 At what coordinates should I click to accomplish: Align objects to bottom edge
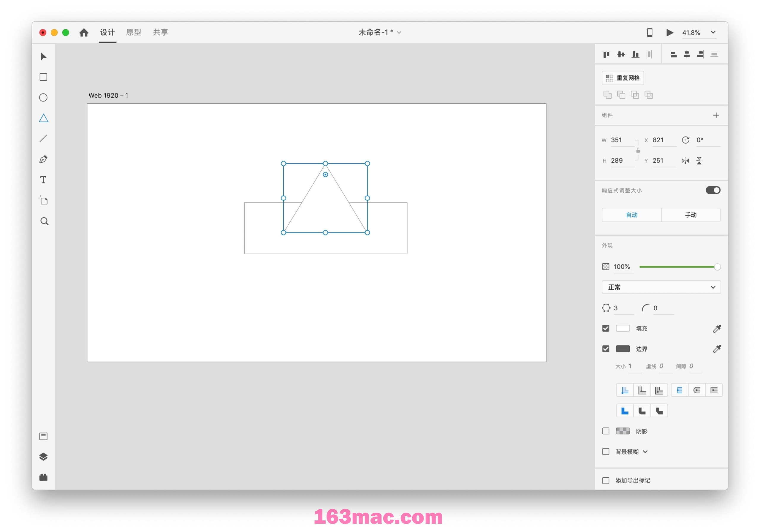pyautogui.click(x=635, y=54)
